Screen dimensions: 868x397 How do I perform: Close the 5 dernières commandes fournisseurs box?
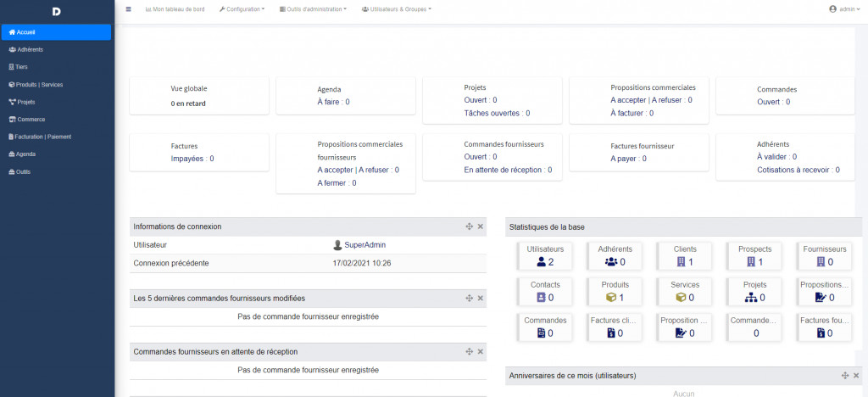(480, 299)
